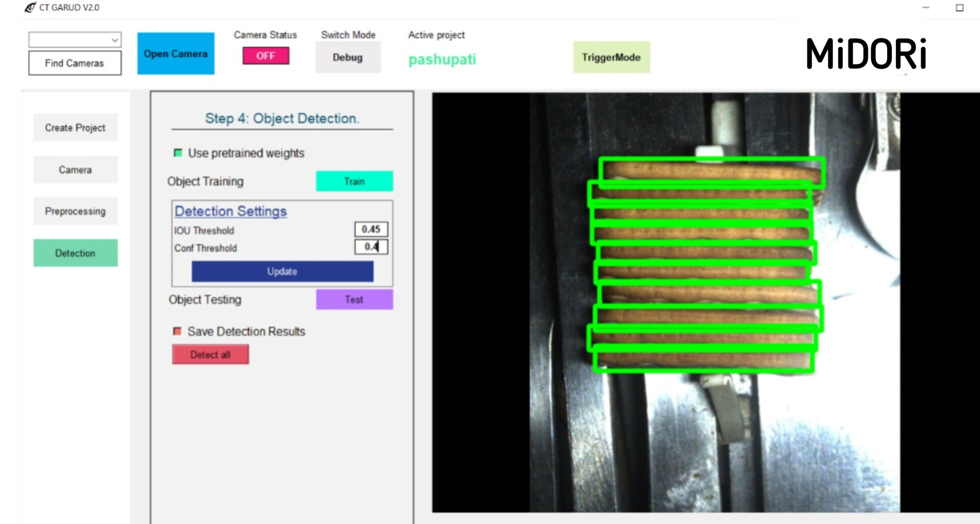Screen dimensions: 980x524
Task: Switch to the Preprocessing step
Action: [75, 211]
